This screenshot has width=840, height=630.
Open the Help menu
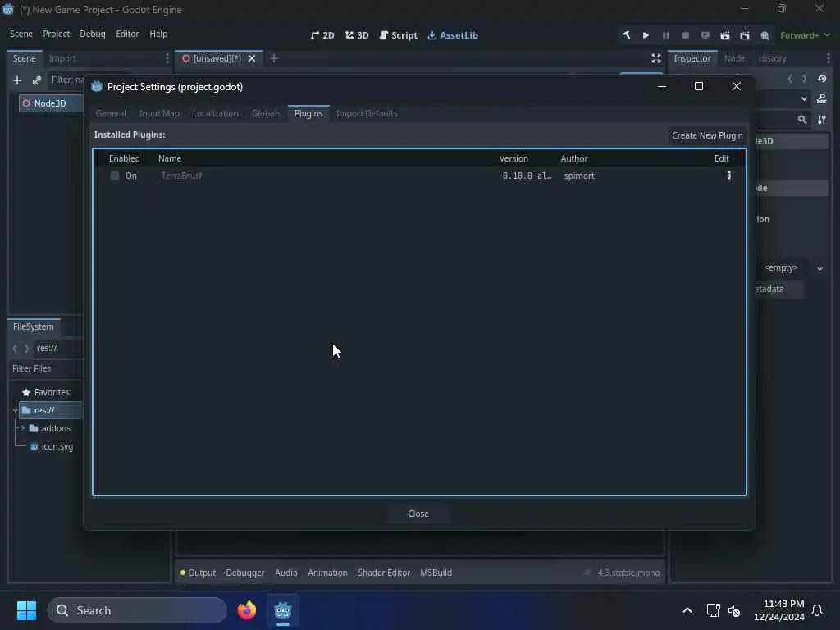pos(158,34)
